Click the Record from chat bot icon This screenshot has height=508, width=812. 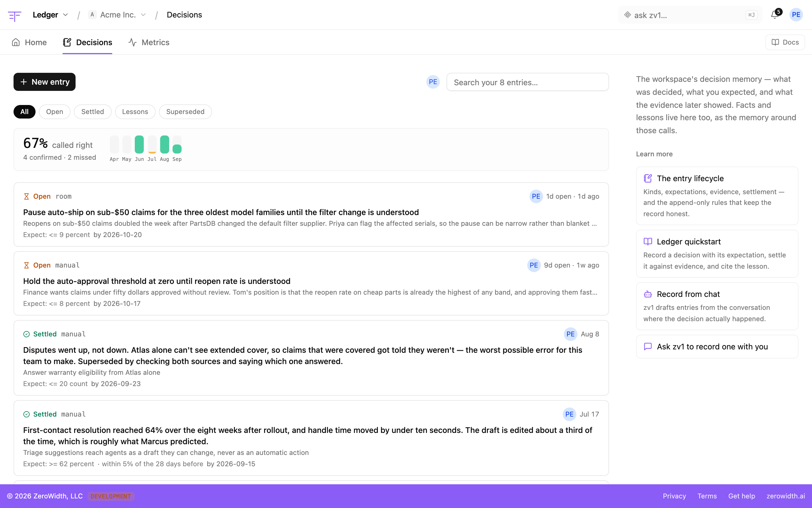(648, 294)
